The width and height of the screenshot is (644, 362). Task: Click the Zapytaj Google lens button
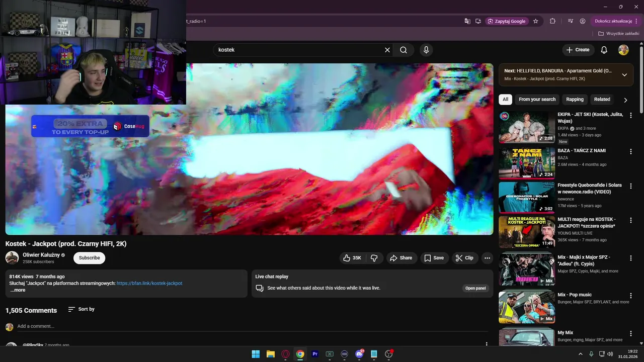[507, 21]
